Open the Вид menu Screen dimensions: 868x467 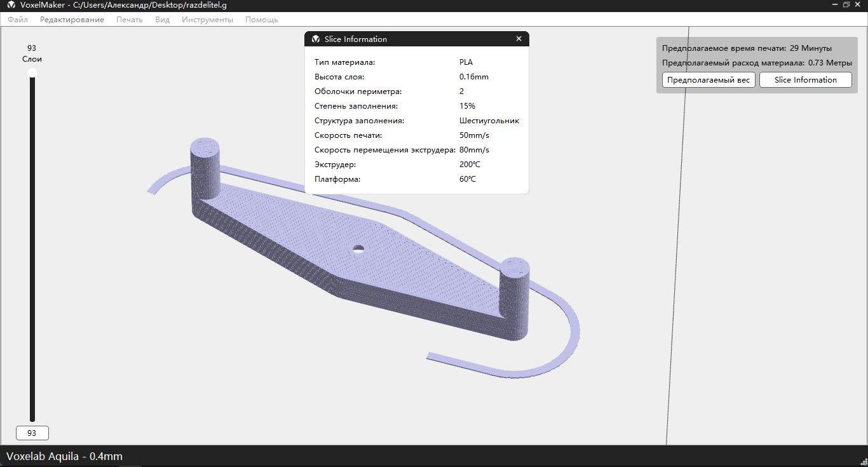click(x=162, y=20)
